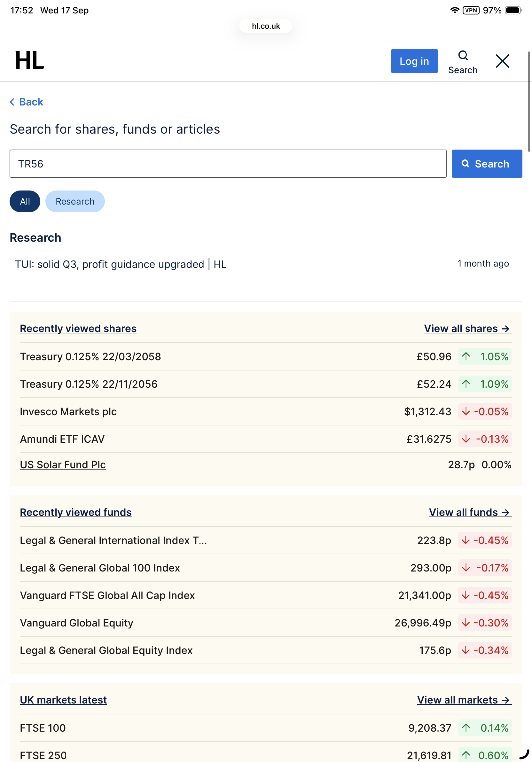Open View all markets arrow link
This screenshot has height=762, width=532.
pyautogui.click(x=464, y=700)
